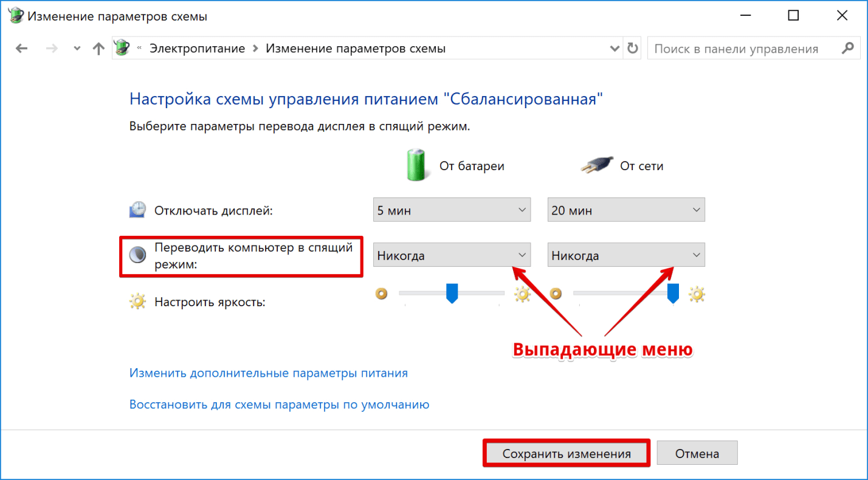Click the Back navigation arrow
The image size is (868, 480).
point(22,49)
